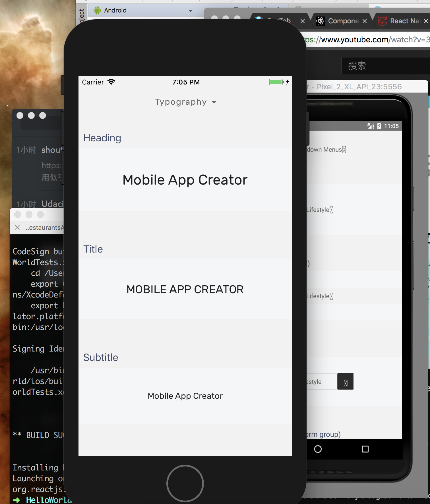Switch to the Components browser tab
The width and height of the screenshot is (430, 504).
pos(342,21)
